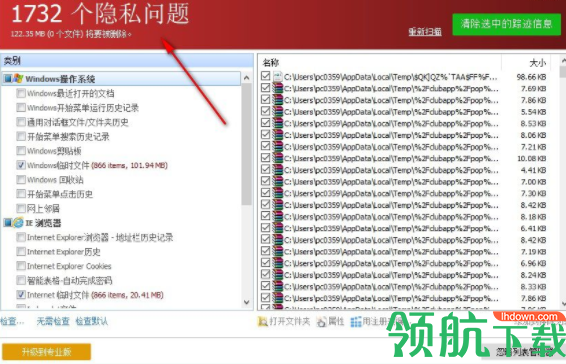The image size is (566, 364).
Task: Click the 重新扫描 link
Action: pyautogui.click(x=425, y=32)
